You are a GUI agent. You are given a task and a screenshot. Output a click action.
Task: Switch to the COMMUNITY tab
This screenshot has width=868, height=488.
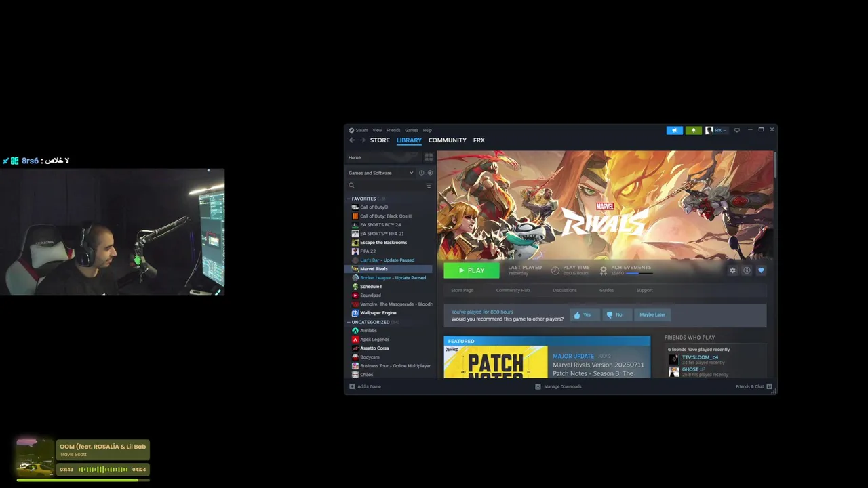coord(448,140)
